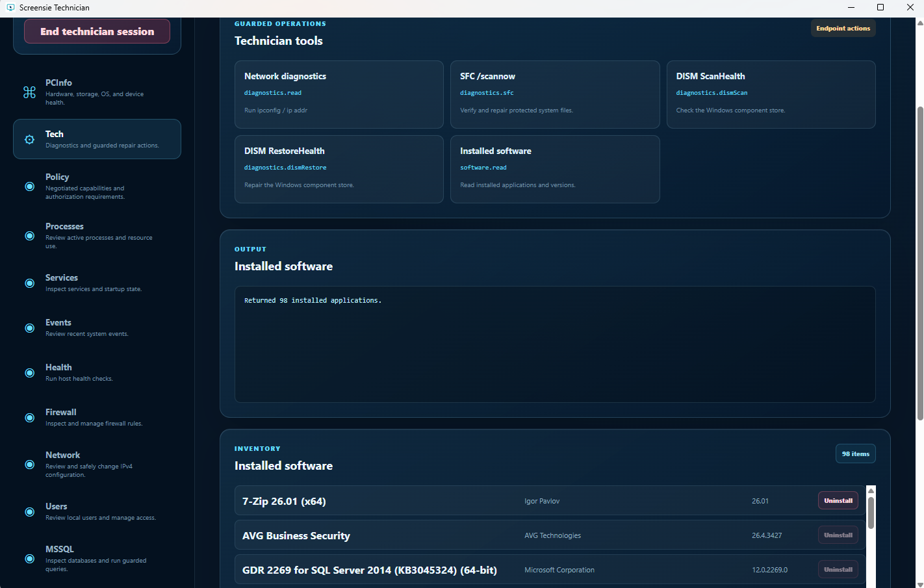Open the Policy section

tap(97, 186)
